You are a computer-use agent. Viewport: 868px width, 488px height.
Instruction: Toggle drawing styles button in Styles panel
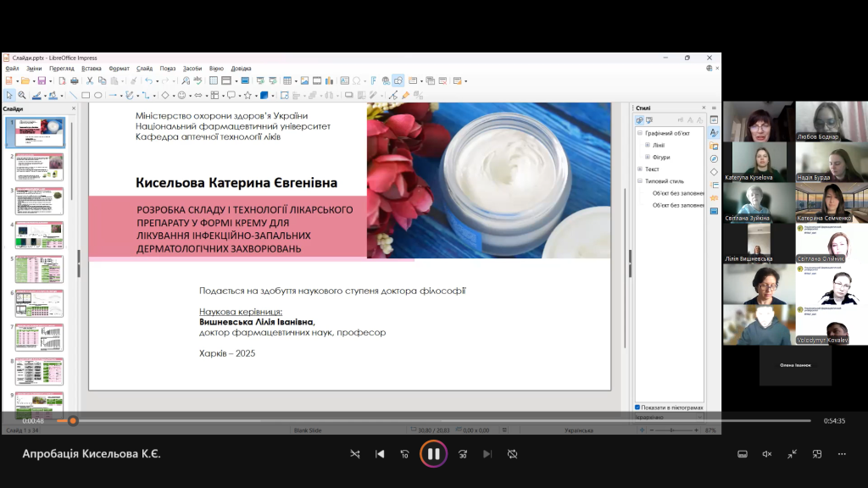pyautogui.click(x=639, y=120)
